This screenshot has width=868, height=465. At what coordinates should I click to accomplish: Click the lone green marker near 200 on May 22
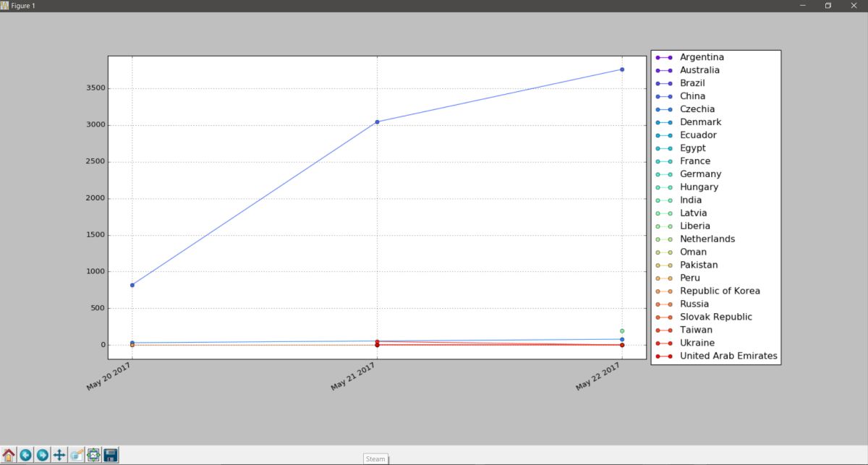(622, 331)
